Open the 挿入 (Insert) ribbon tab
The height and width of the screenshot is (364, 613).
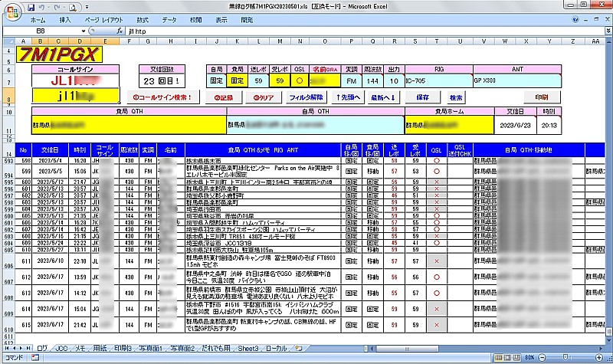pyautogui.click(x=66, y=18)
